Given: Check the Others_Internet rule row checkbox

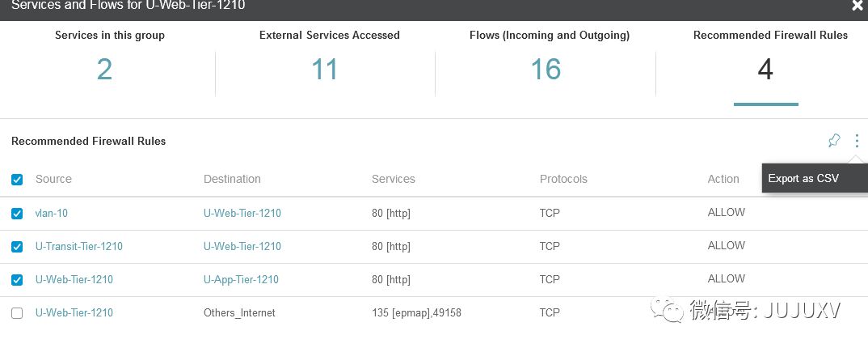Looking at the screenshot, I should coord(17,313).
